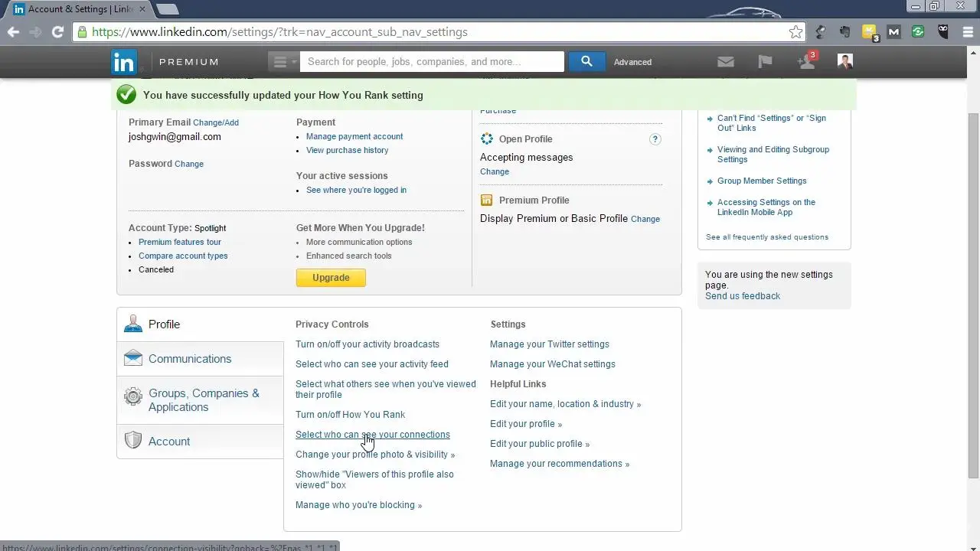980x551 pixels.
Task: Open the Account & Settings browser tab
Action: coord(80,9)
